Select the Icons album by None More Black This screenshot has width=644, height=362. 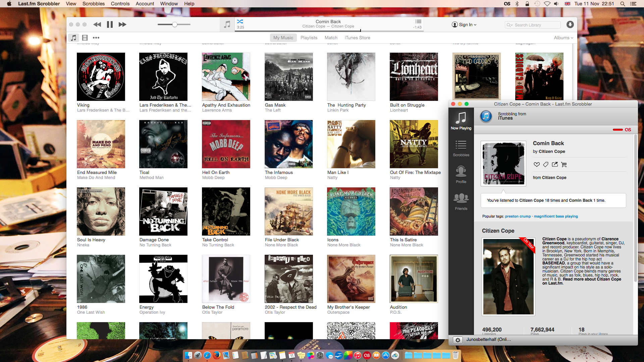351,212
